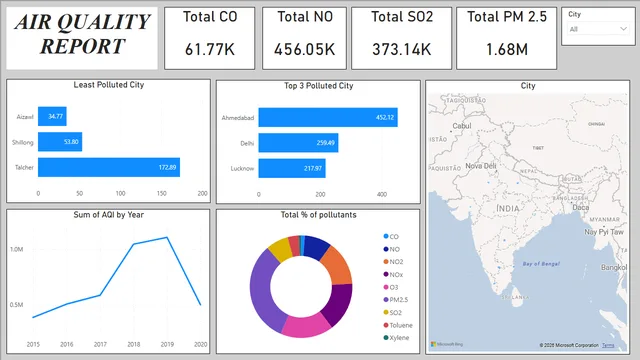Viewport: 640px width, 360px height.
Task: Click the Top 3 Polluted City title
Action: point(318,86)
